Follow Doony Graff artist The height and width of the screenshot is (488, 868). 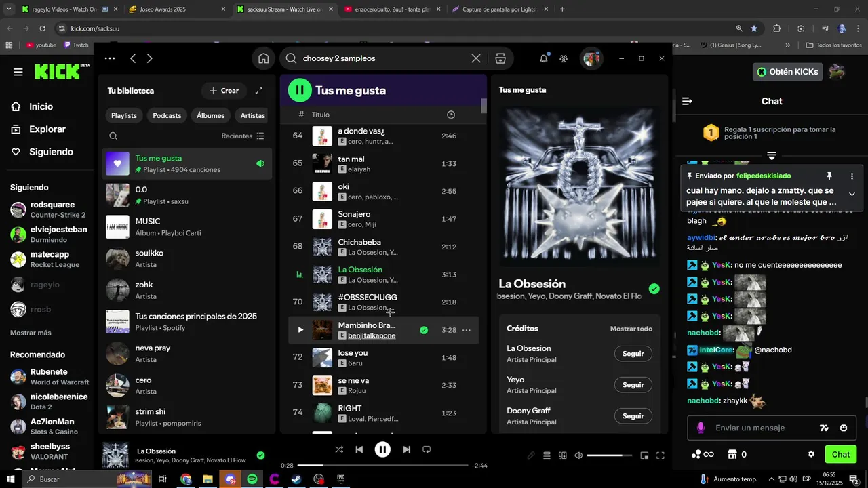tap(633, 416)
